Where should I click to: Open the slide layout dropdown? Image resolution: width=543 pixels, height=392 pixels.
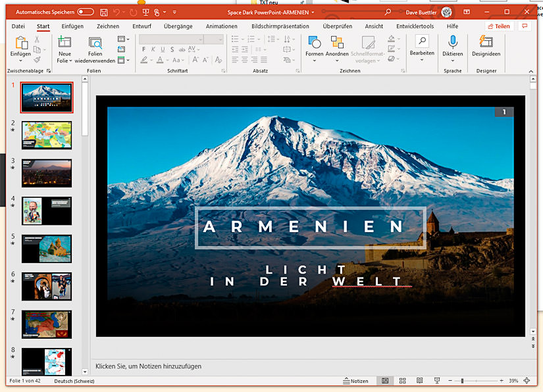coord(123,39)
